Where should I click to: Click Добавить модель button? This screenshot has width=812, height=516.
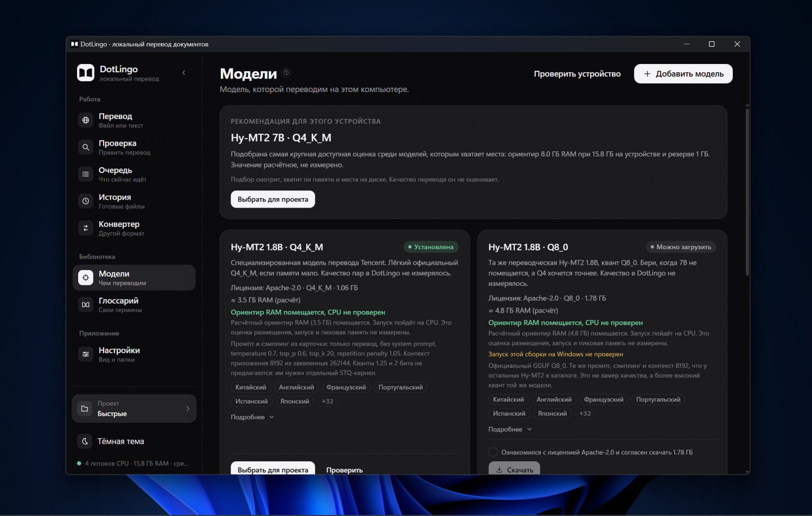click(683, 74)
